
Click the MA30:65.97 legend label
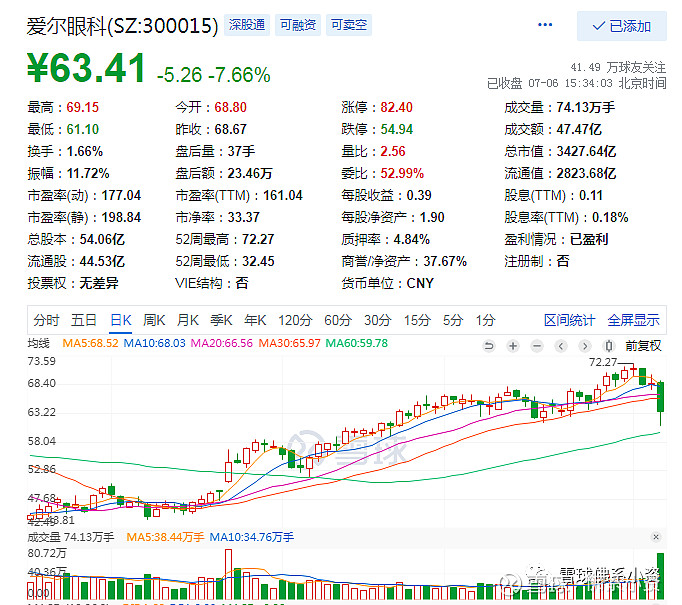click(x=289, y=343)
